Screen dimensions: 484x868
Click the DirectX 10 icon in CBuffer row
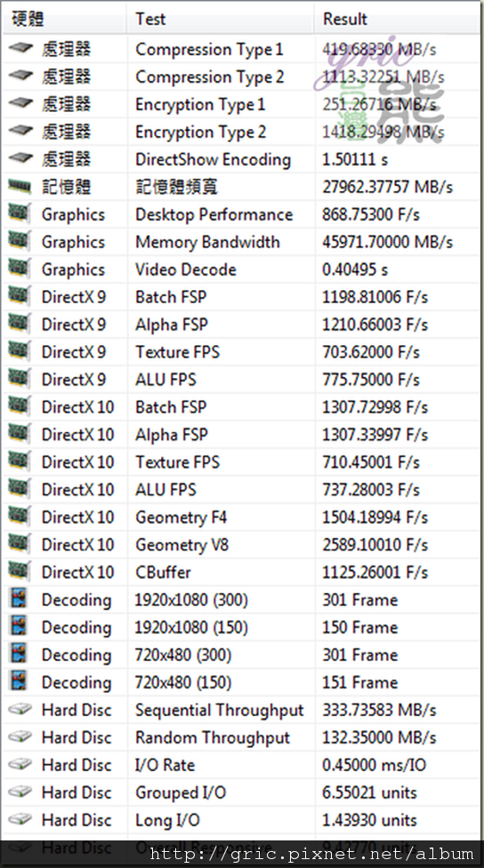click(20, 571)
